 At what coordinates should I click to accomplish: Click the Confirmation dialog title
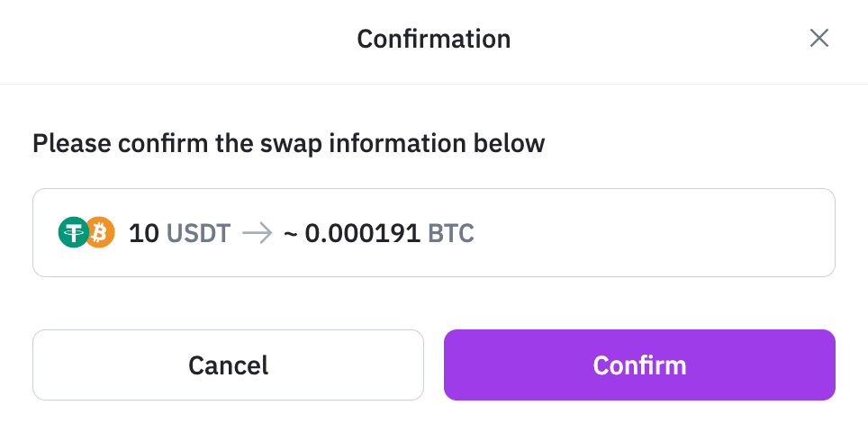433,39
